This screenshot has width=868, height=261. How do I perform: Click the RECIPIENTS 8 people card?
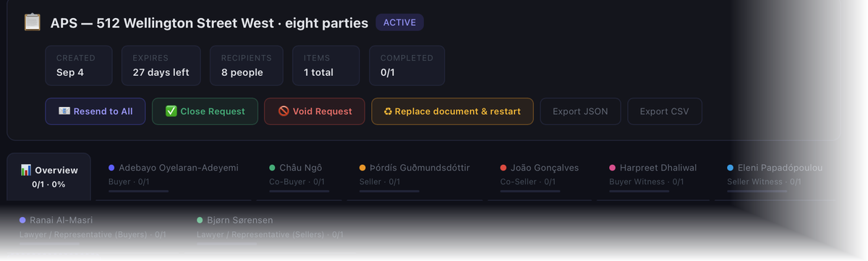247,66
